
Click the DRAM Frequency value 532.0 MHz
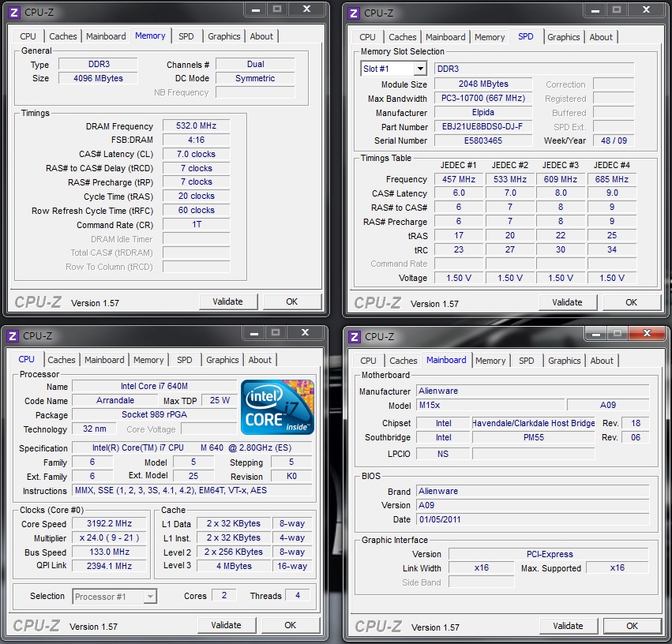point(197,126)
